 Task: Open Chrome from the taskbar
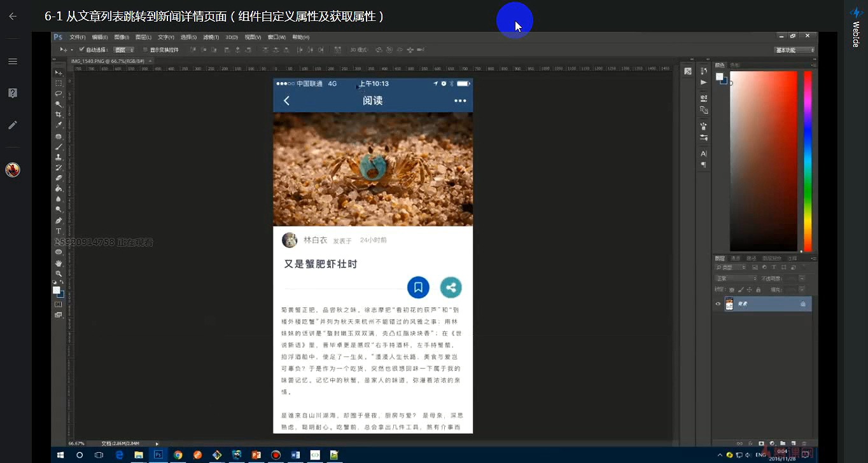178,455
